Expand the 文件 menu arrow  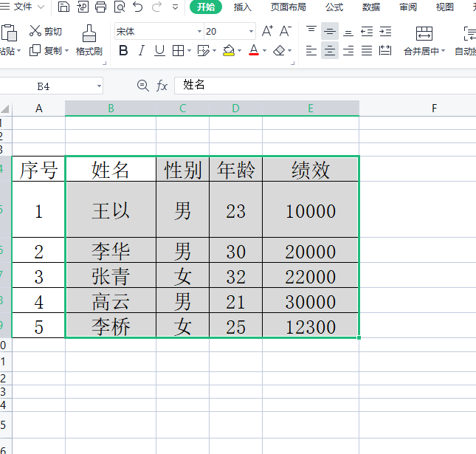[41, 7]
